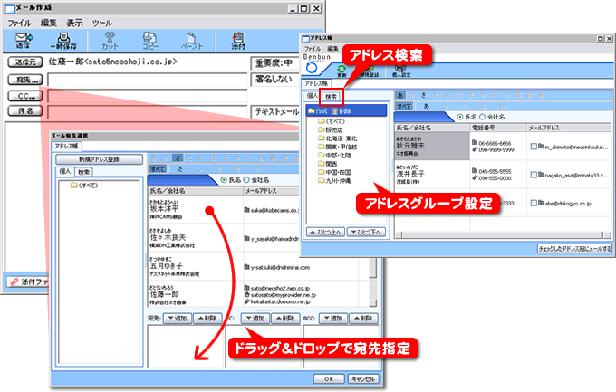Click キャンセル button in recipient dialog

click(363, 379)
